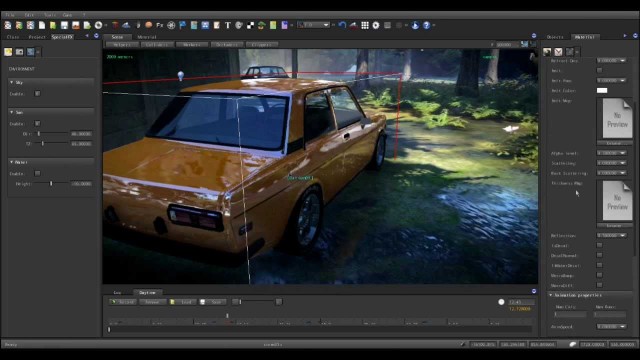640x360 pixels.
Task: Toggle the MacroBump checkbox
Action: coord(599,275)
